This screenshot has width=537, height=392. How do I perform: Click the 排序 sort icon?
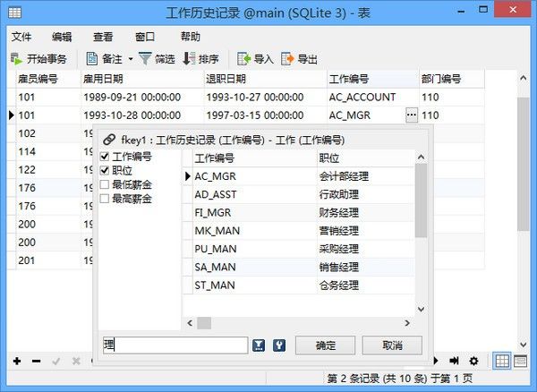(189, 59)
